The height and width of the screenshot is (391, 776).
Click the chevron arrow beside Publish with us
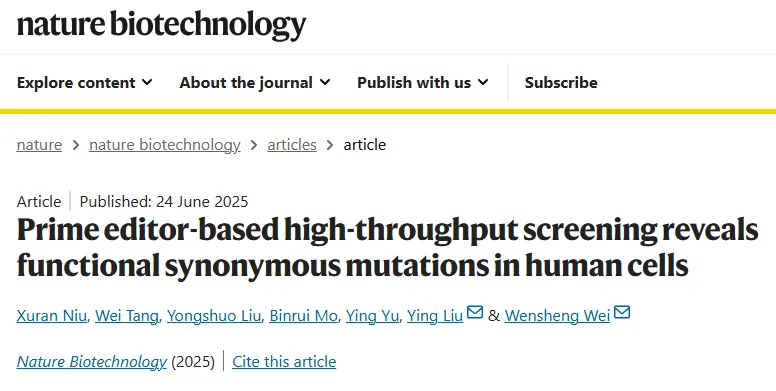coord(483,82)
